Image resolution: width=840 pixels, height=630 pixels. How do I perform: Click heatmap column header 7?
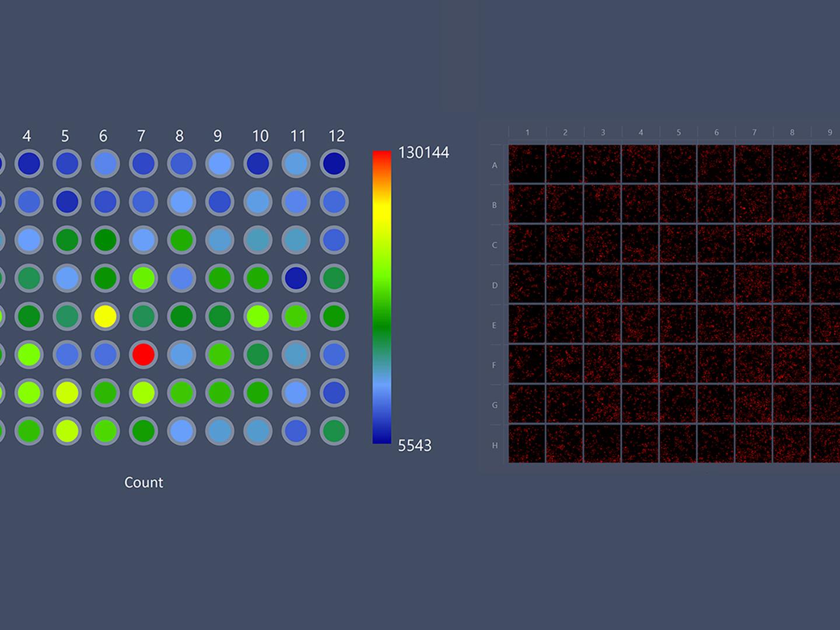[x=141, y=136]
